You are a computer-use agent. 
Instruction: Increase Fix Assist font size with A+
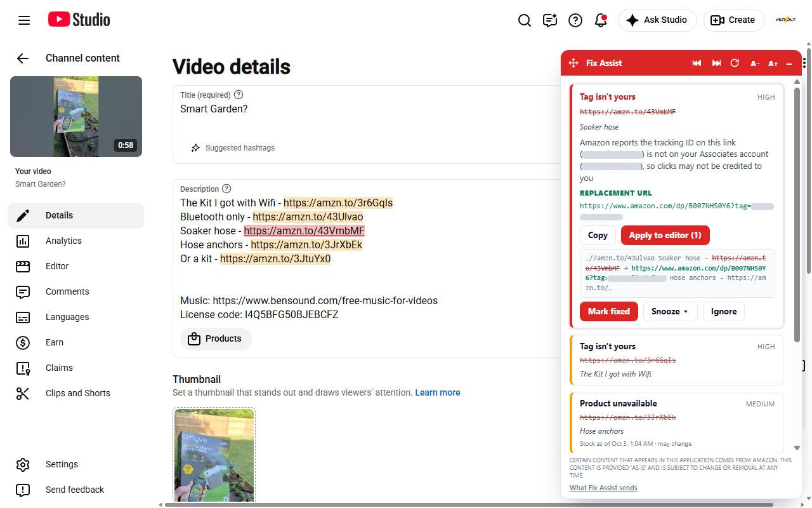773,63
